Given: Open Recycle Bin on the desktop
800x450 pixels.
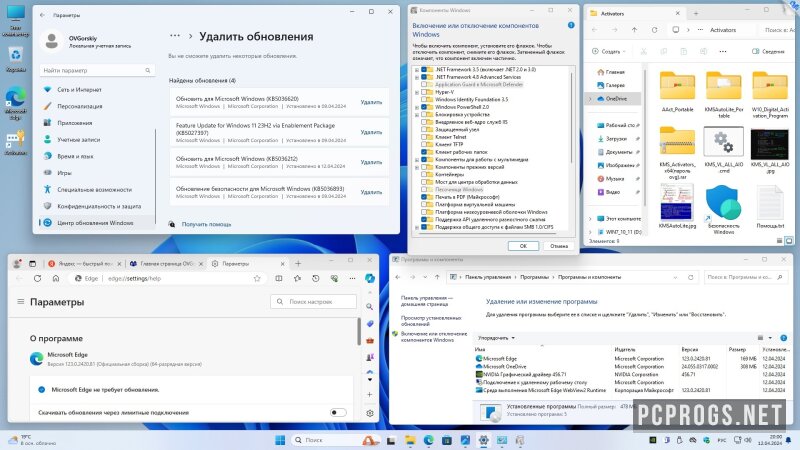Looking at the screenshot, I should [16, 59].
